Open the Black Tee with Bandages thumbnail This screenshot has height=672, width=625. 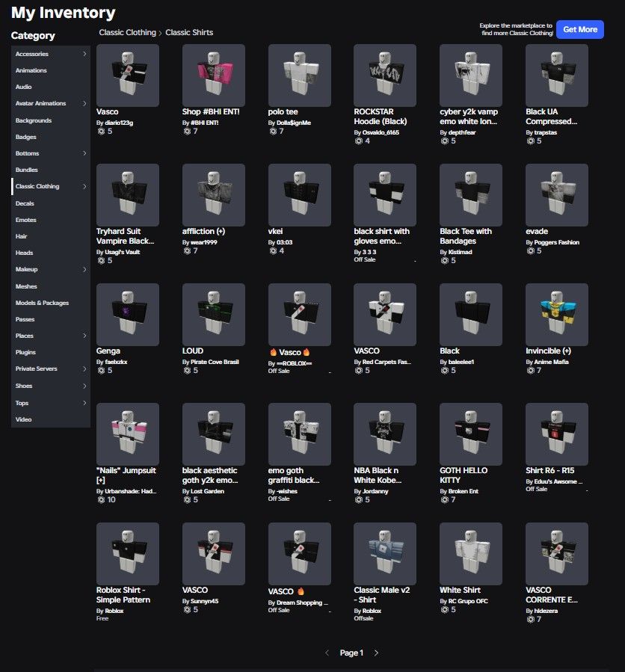click(x=471, y=194)
